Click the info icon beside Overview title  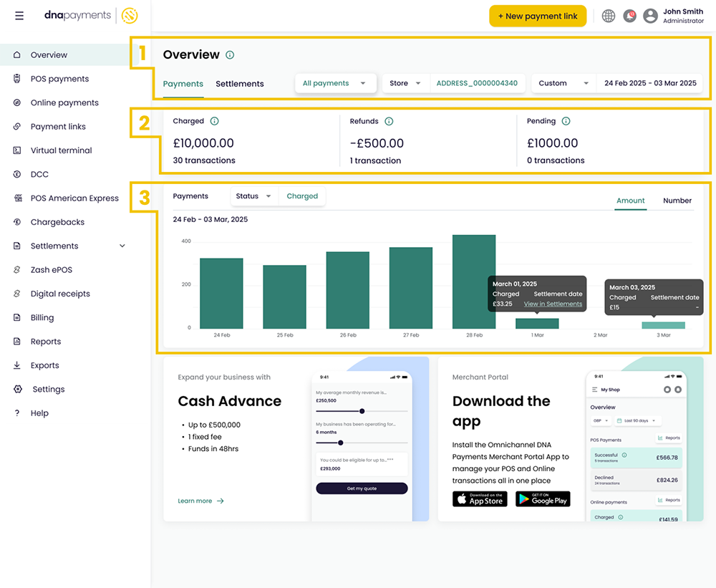click(x=230, y=55)
